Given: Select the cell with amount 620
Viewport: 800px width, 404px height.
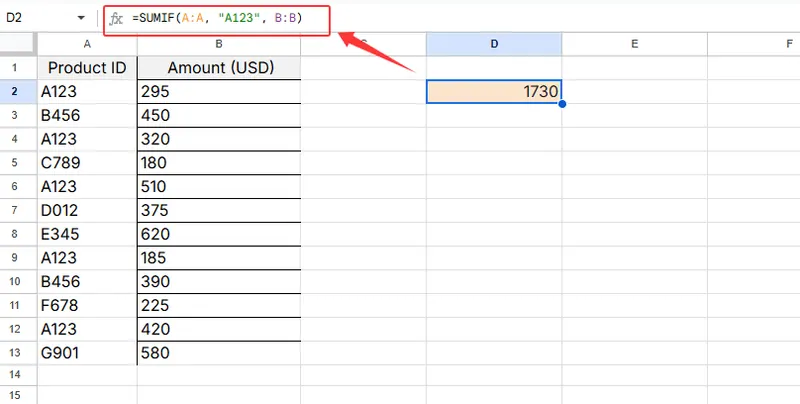Looking at the screenshot, I should [218, 234].
